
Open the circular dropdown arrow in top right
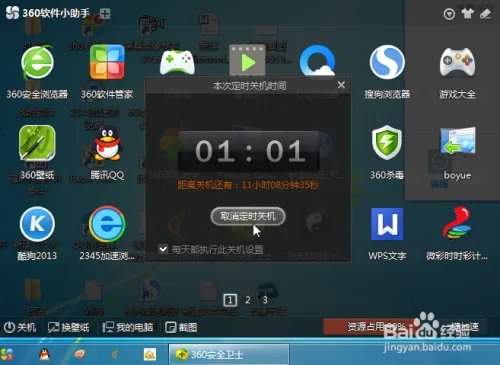point(449,14)
